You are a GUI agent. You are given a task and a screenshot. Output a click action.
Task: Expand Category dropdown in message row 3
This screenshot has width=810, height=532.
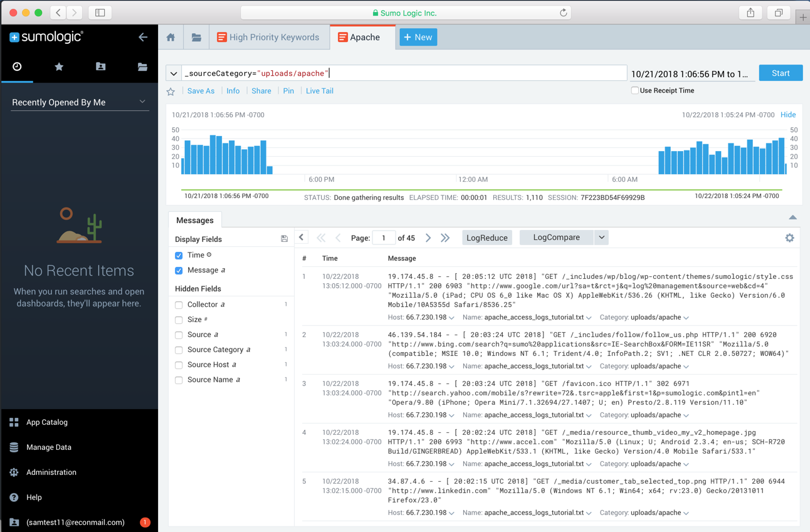pyautogui.click(x=686, y=415)
